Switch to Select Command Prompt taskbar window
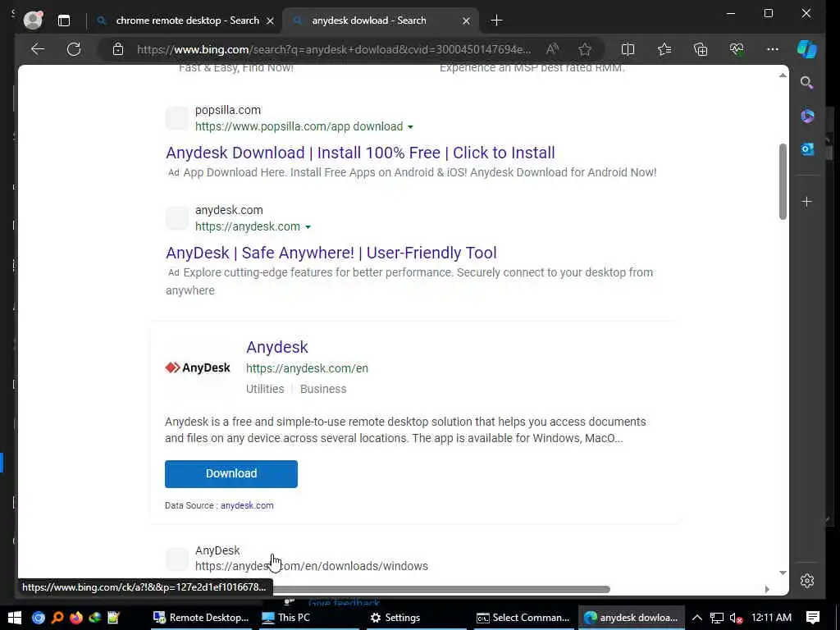 coord(523,618)
